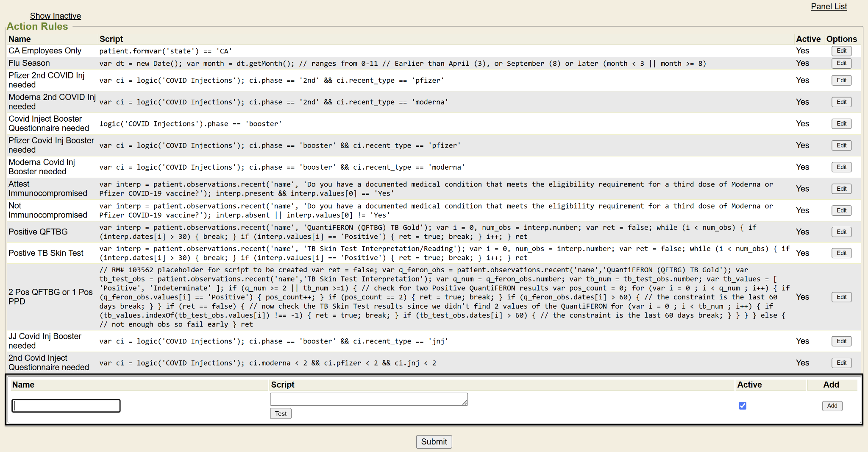Open the Panel List link
The width and height of the screenshot is (868, 452).
point(829,6)
